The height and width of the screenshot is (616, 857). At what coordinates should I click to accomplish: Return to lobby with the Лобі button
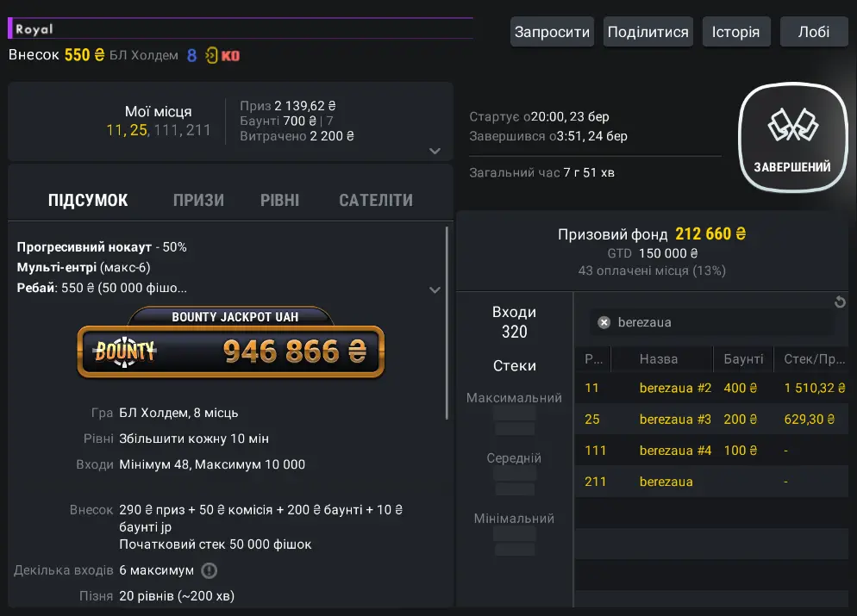[x=813, y=32]
